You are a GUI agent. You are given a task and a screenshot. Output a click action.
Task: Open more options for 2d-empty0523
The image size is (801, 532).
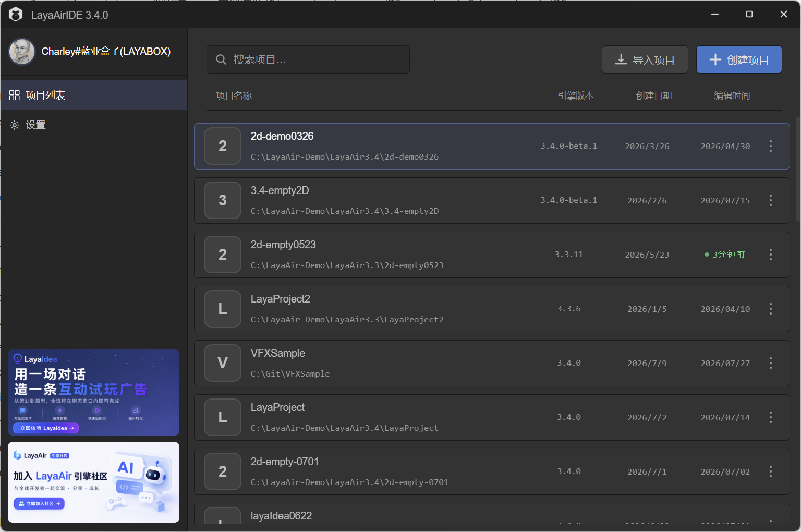[771, 255]
